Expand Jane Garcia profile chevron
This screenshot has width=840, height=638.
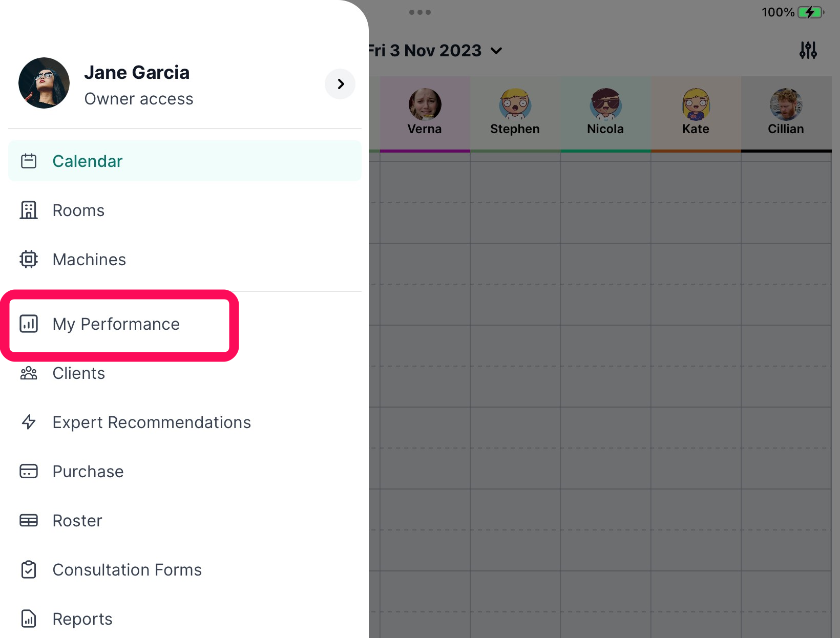(341, 84)
